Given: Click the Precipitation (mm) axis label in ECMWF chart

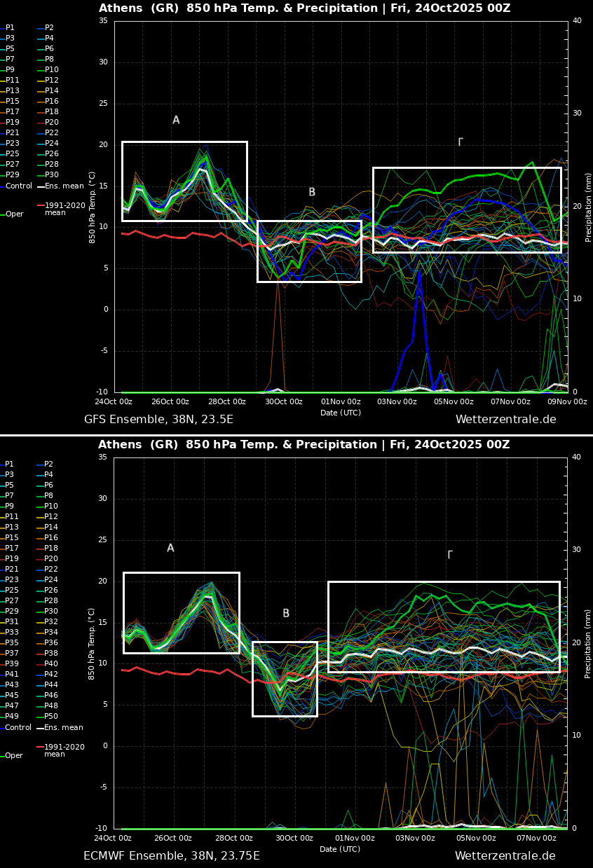Looking at the screenshot, I should pos(589,643).
